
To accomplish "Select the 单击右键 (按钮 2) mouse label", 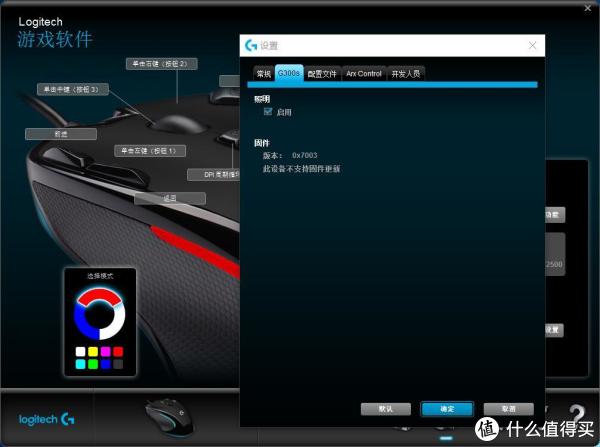I will pos(161,64).
